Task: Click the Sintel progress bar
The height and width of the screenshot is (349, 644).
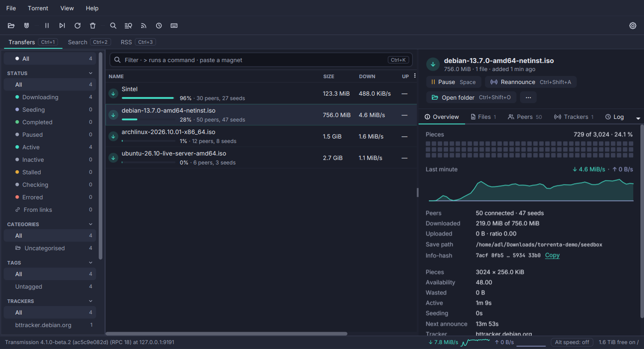Action: (x=148, y=98)
